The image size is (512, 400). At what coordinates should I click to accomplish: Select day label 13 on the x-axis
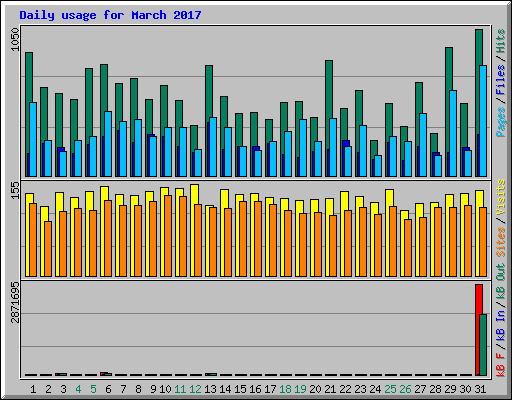pyautogui.click(x=210, y=389)
